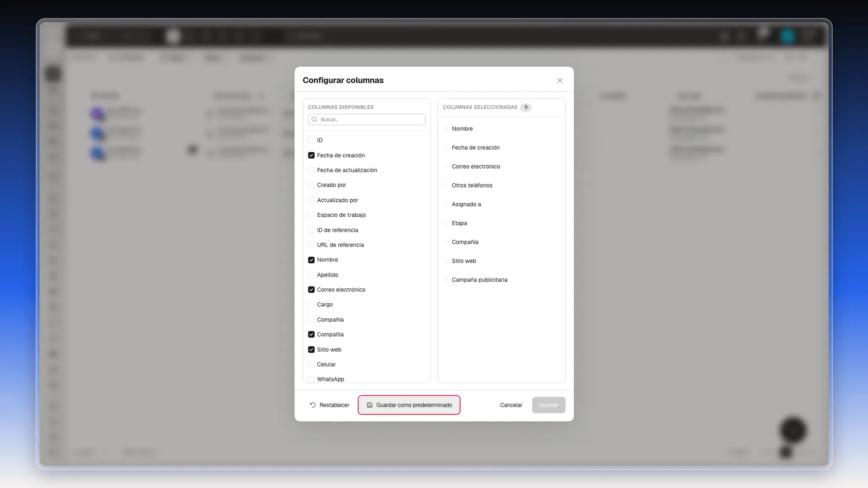
Task: Click the drag handle beside Otros teléfonos
Action: click(446, 186)
